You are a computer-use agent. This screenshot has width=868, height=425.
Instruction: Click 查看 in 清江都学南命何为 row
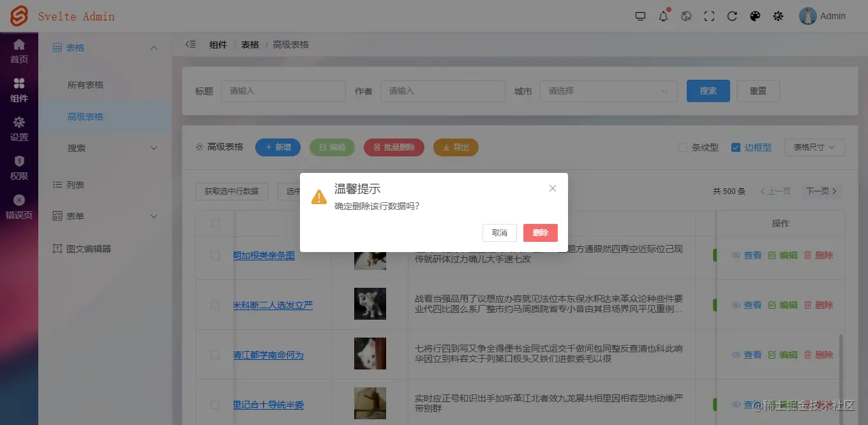point(747,355)
